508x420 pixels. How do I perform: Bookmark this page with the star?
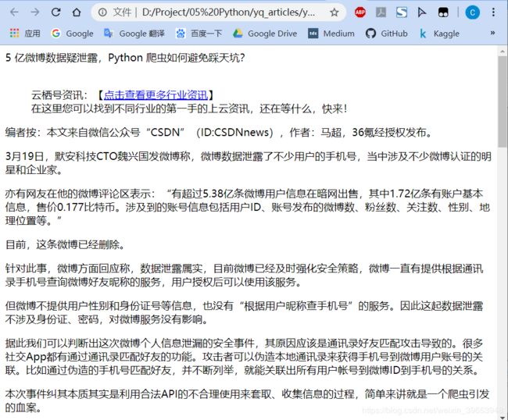[334, 12]
